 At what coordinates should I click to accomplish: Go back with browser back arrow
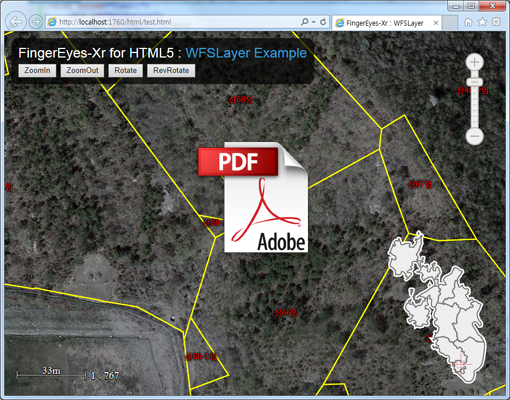(x=16, y=22)
